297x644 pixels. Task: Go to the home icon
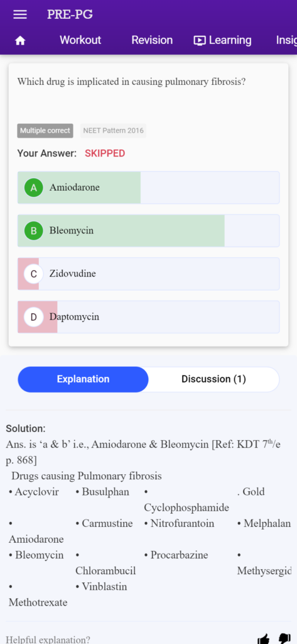[x=20, y=41]
